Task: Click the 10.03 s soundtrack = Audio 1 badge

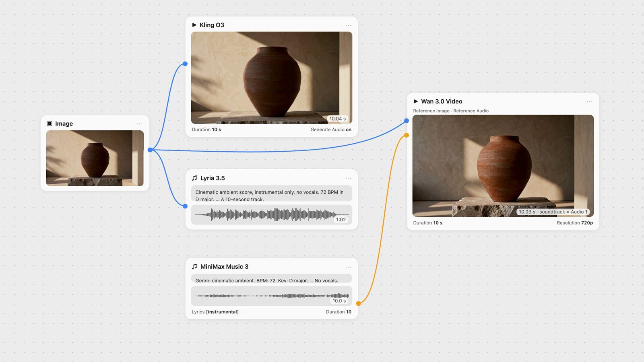Action: pos(553,212)
